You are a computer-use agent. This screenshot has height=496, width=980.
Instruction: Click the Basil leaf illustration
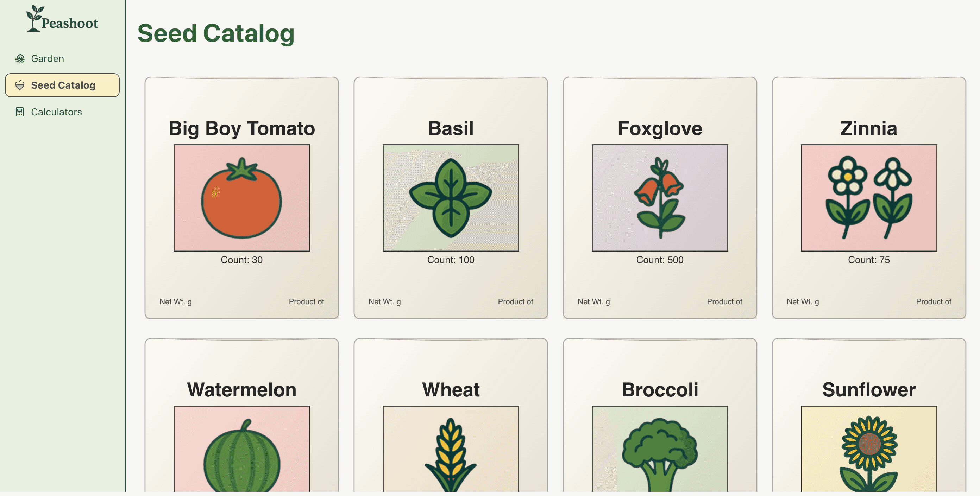click(x=451, y=198)
